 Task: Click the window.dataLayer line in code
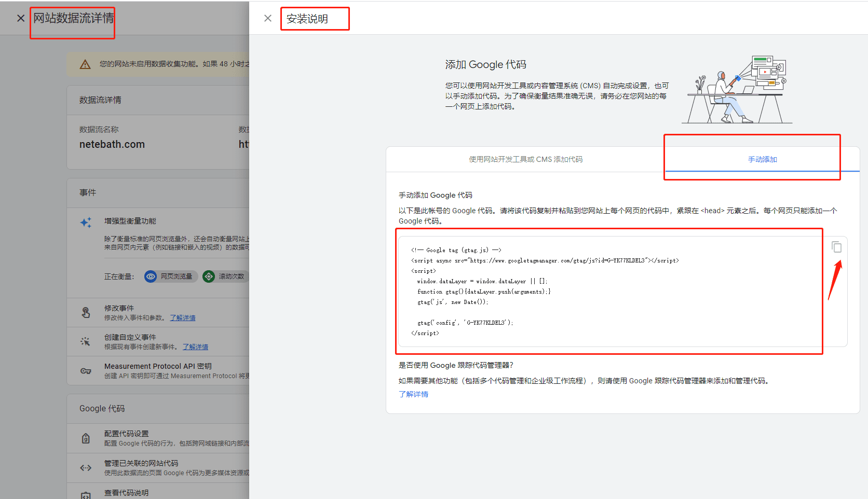point(482,281)
